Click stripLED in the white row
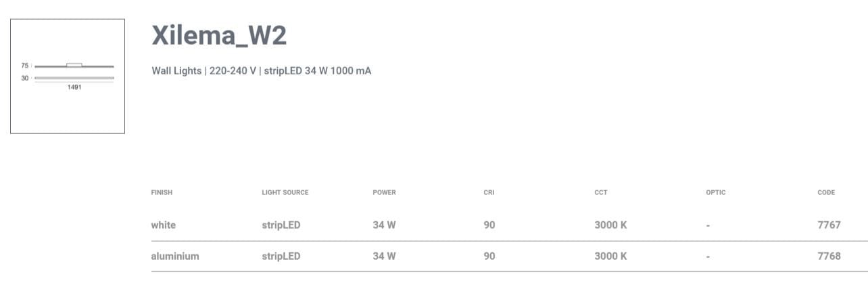The height and width of the screenshot is (293, 868). click(x=281, y=225)
